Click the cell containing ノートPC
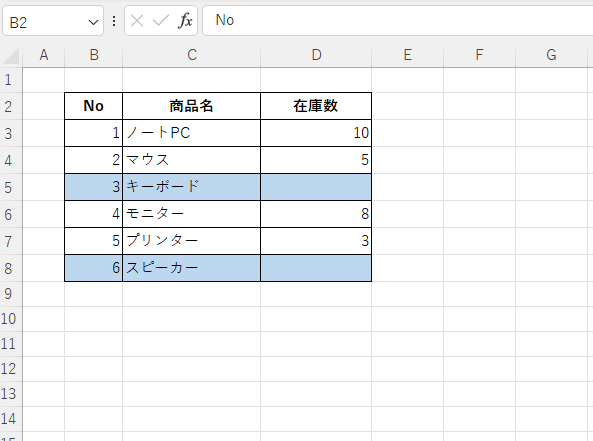Image resolution: width=593 pixels, height=441 pixels. 191,133
